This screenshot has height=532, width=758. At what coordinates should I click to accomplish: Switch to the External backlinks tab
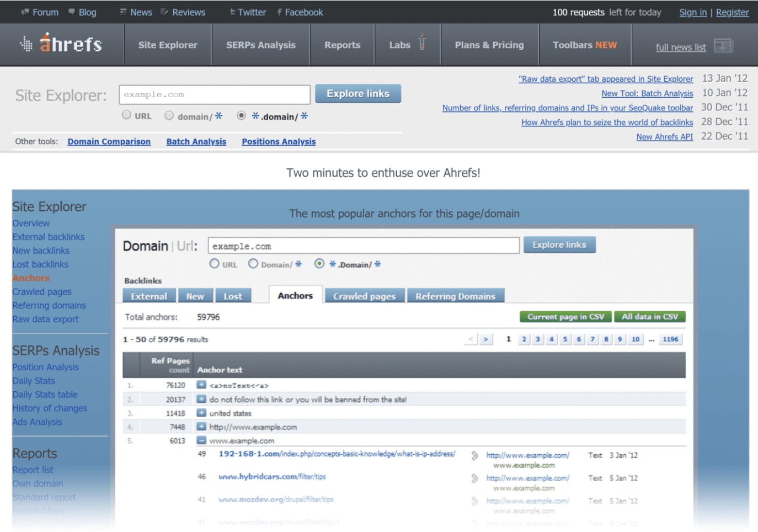149,296
